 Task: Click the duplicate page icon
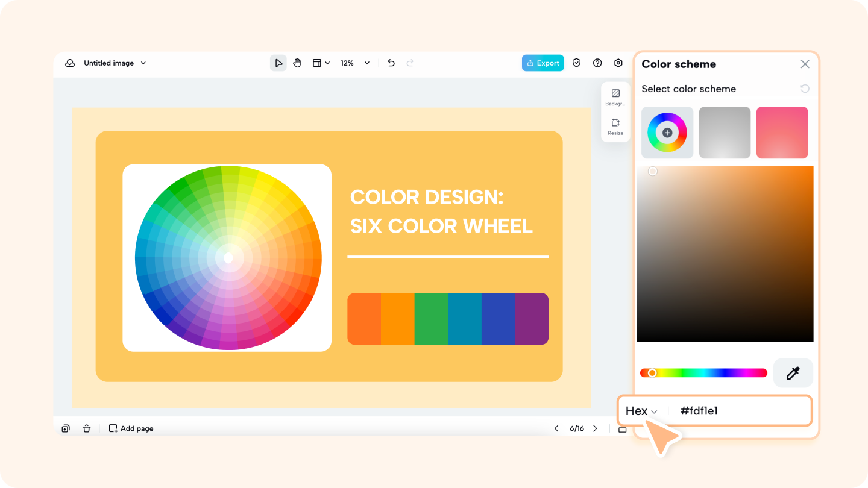coord(66,428)
